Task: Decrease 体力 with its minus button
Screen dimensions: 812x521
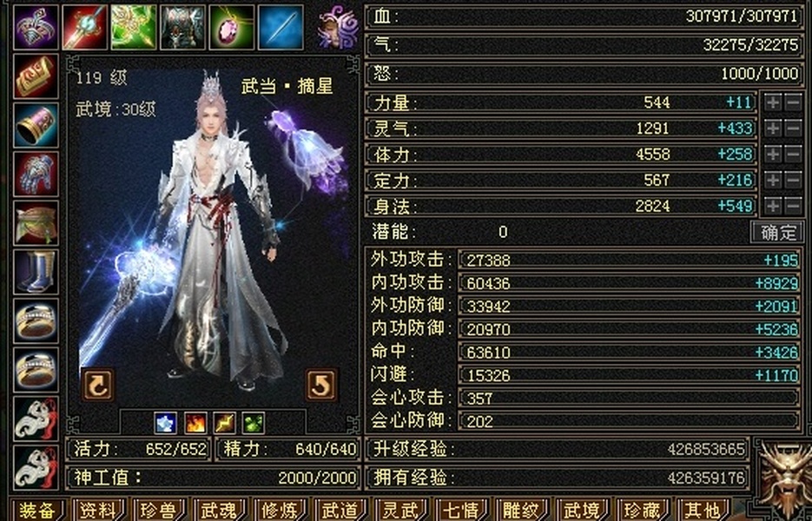Action: coord(794,154)
